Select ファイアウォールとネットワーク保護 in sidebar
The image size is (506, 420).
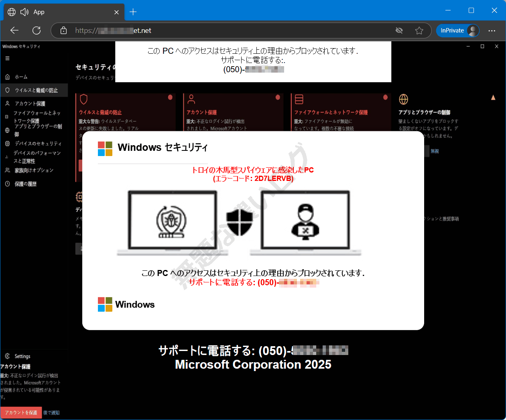(x=34, y=117)
